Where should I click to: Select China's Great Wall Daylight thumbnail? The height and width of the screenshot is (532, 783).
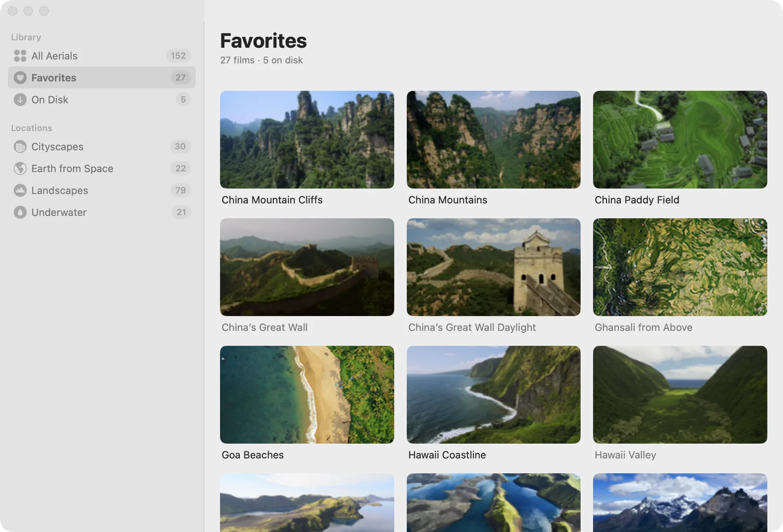click(493, 267)
